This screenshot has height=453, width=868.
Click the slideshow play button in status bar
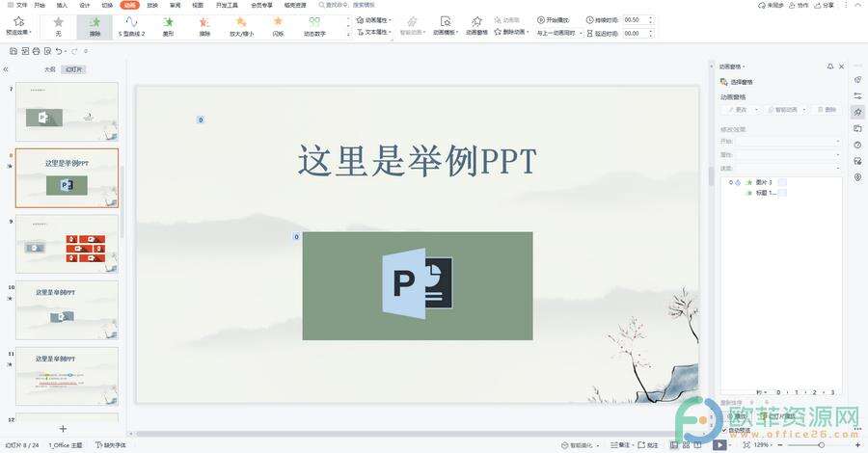coord(719,444)
